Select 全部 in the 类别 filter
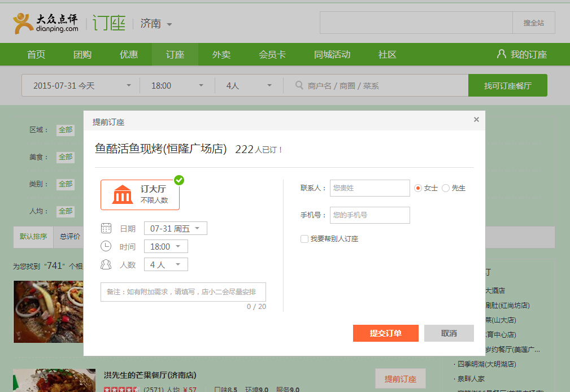Viewport: 570px width, 392px height. (x=66, y=184)
